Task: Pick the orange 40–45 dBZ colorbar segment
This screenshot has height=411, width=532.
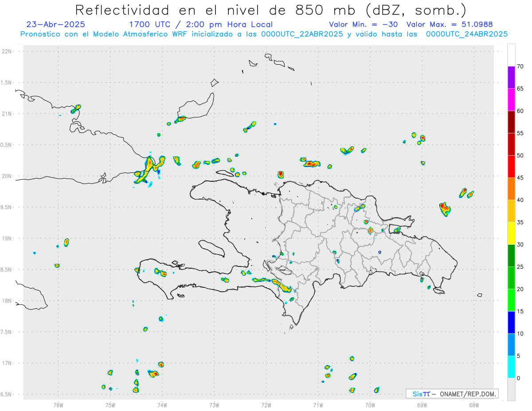Action: point(511,189)
